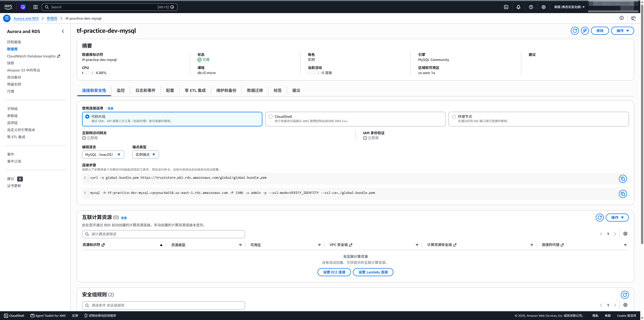Image resolution: width=644 pixels, height=320 pixels.
Task: Open the 编程语言 MySQL (macOS) dropdown
Action: pos(103,155)
